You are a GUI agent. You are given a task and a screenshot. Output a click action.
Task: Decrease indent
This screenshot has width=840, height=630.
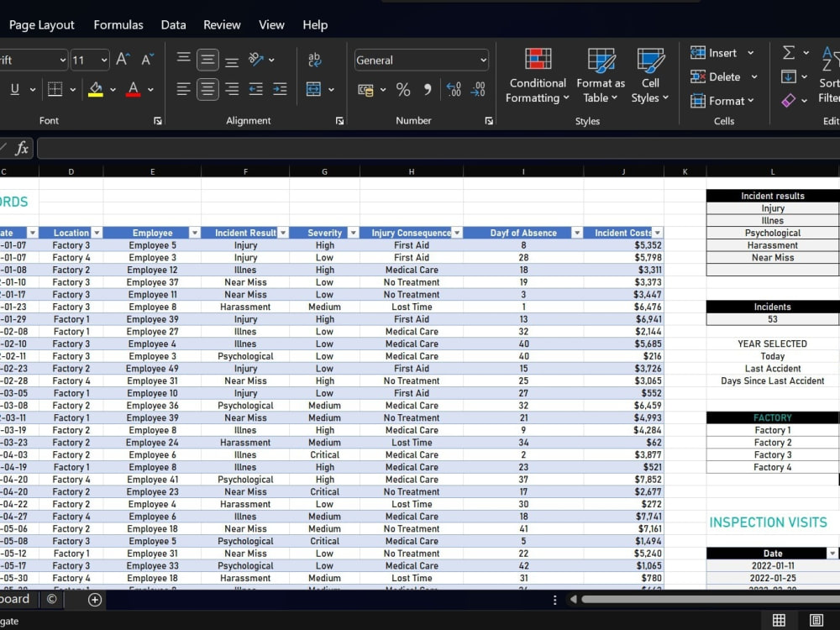[x=256, y=89]
